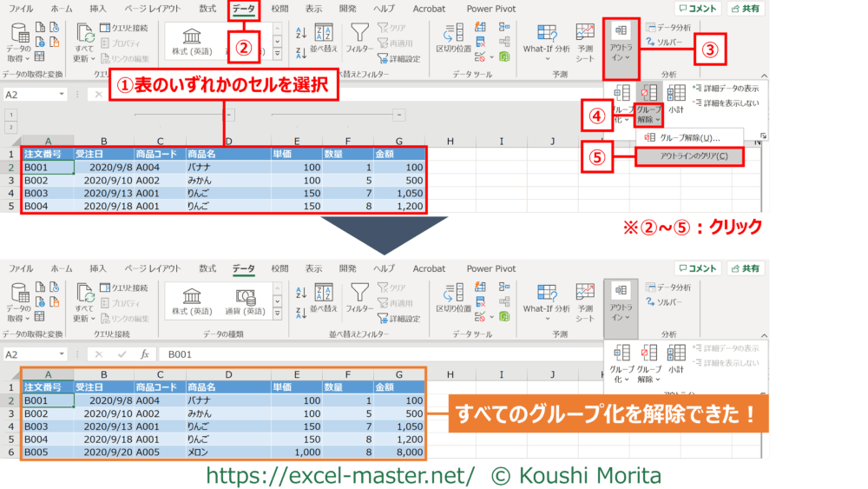The image size is (868, 489).
Task: Click the 共有 share button in upper window
Action: click(746, 9)
